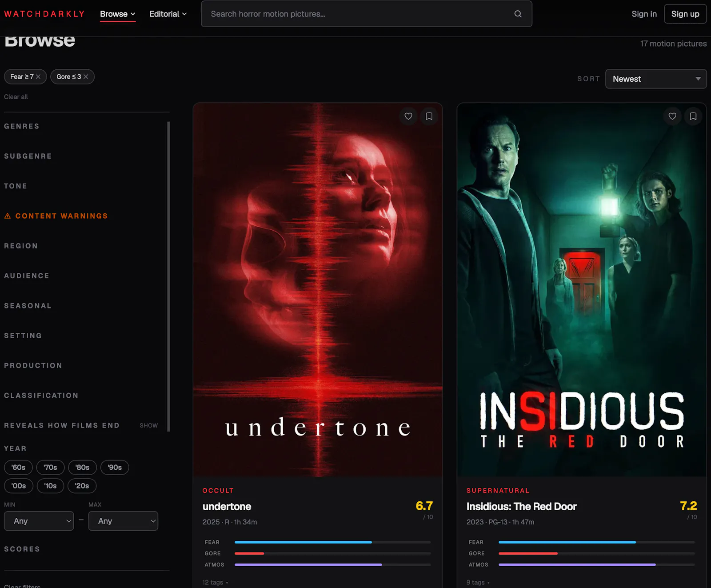Expand the 9 tags list on Insidious

tap(478, 583)
